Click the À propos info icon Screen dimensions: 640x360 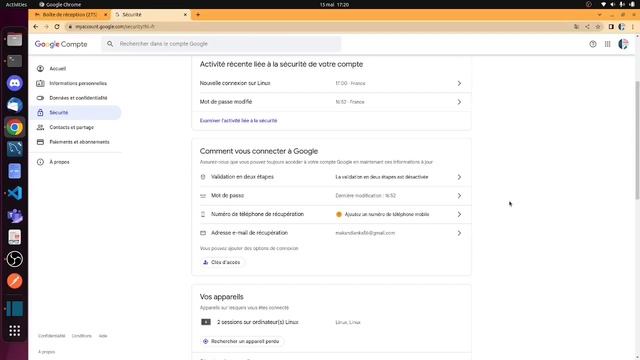40,162
